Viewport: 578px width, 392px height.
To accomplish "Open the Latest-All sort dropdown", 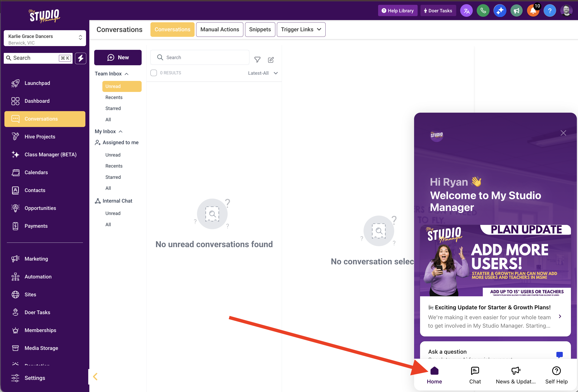I will [x=263, y=73].
